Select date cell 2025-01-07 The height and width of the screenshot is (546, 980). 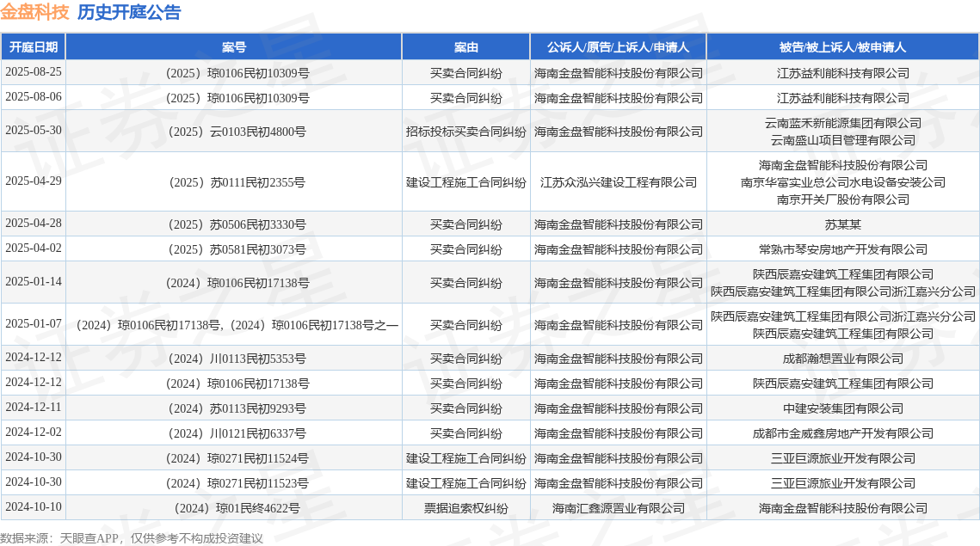34,323
